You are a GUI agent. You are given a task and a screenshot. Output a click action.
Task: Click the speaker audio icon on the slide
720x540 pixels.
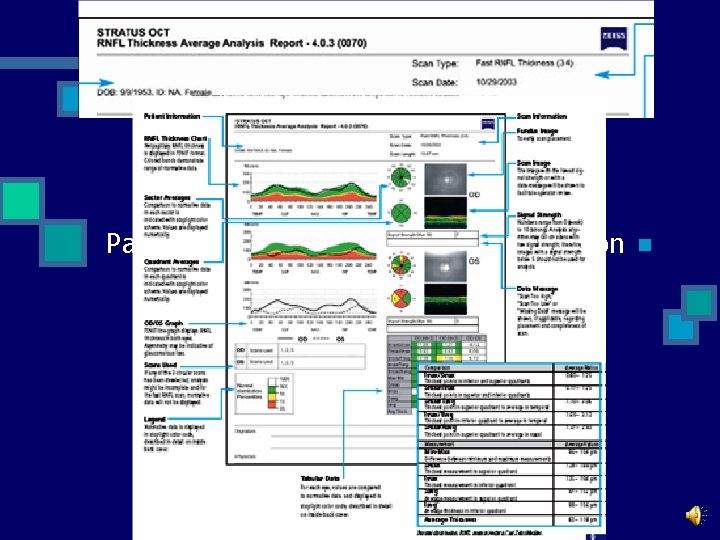tap(697, 515)
